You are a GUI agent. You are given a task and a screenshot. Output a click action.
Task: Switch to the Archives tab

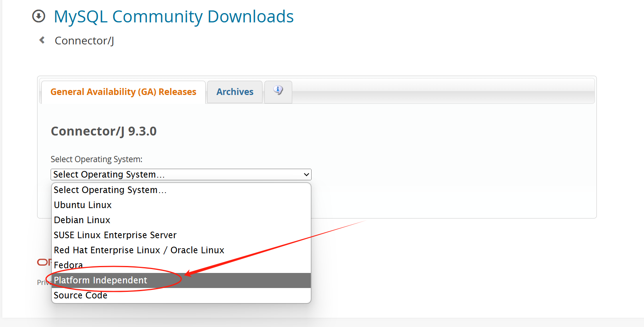(235, 92)
